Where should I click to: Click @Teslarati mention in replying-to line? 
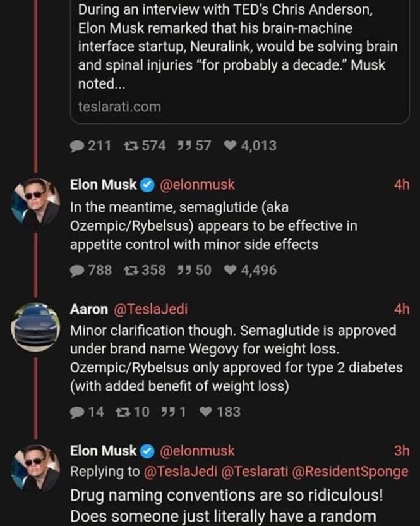[255, 472]
